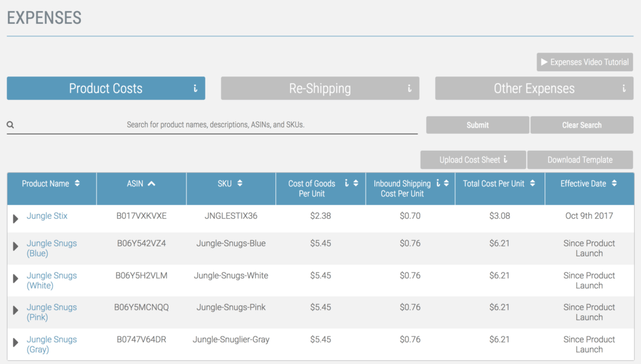Focus the product search input field
This screenshot has width=641, height=364.
(215, 124)
